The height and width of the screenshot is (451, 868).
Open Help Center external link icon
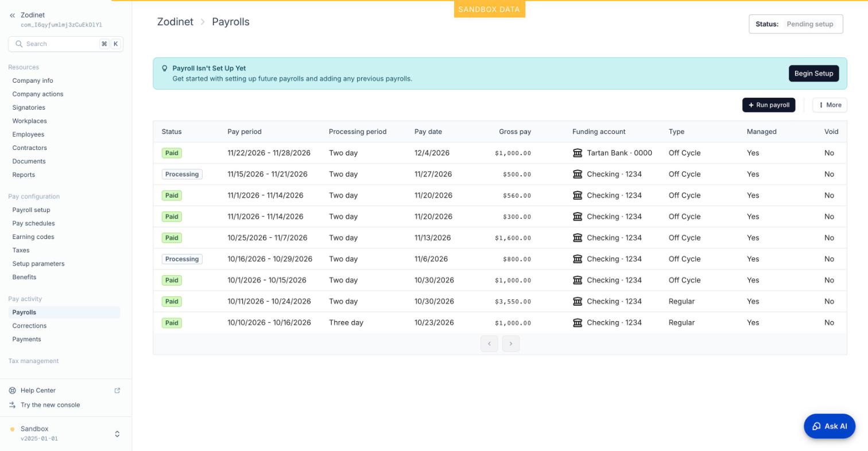point(117,391)
